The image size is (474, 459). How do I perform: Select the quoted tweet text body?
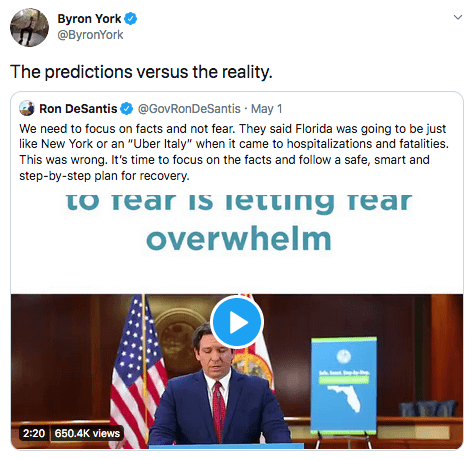(234, 152)
